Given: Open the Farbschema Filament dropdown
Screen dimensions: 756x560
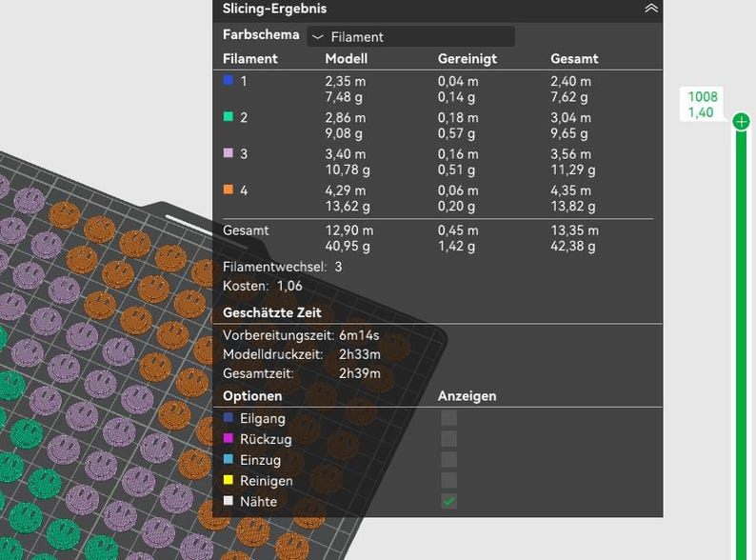Looking at the screenshot, I should pos(410,36).
